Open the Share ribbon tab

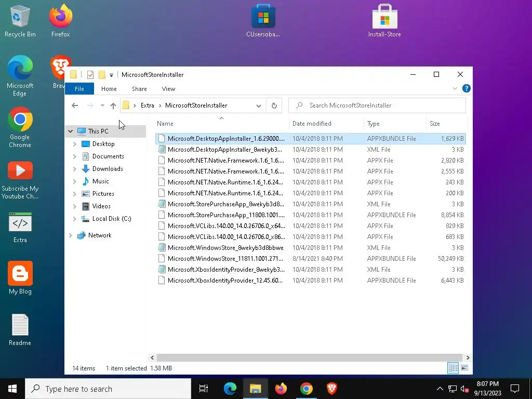pos(139,89)
